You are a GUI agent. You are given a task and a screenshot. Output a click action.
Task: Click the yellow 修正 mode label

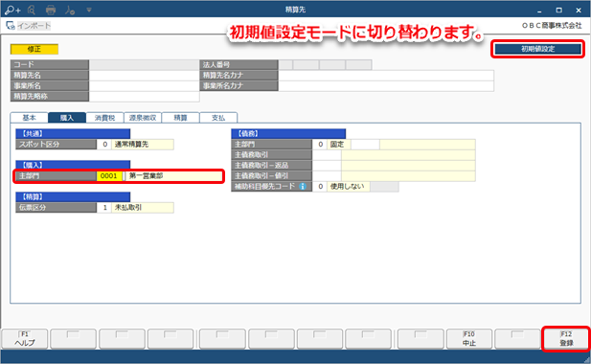(34, 49)
